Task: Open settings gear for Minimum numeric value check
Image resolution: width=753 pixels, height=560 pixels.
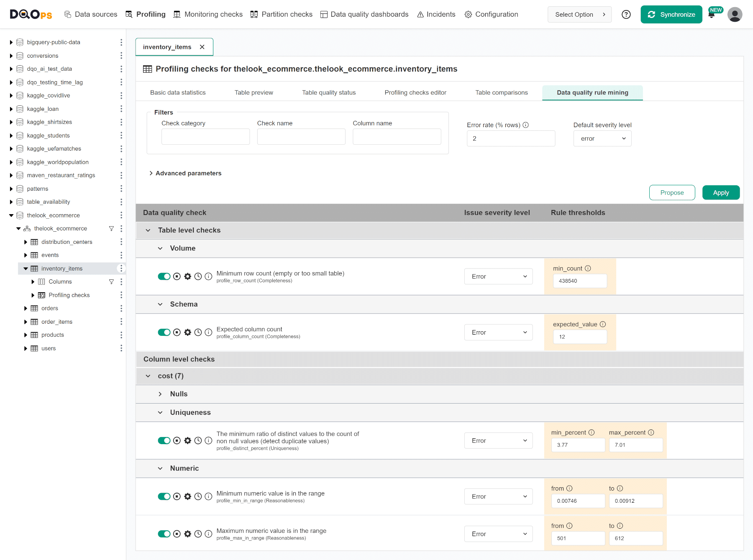Action: tap(187, 496)
